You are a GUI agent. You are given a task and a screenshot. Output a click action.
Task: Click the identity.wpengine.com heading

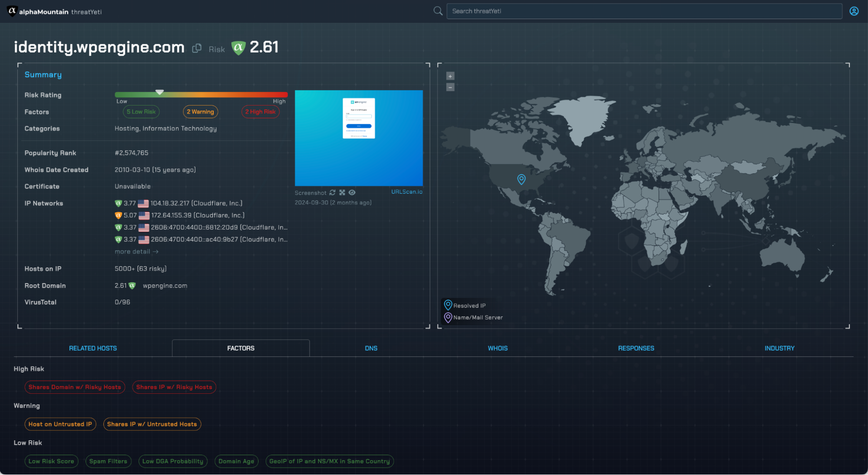pyautogui.click(x=99, y=47)
